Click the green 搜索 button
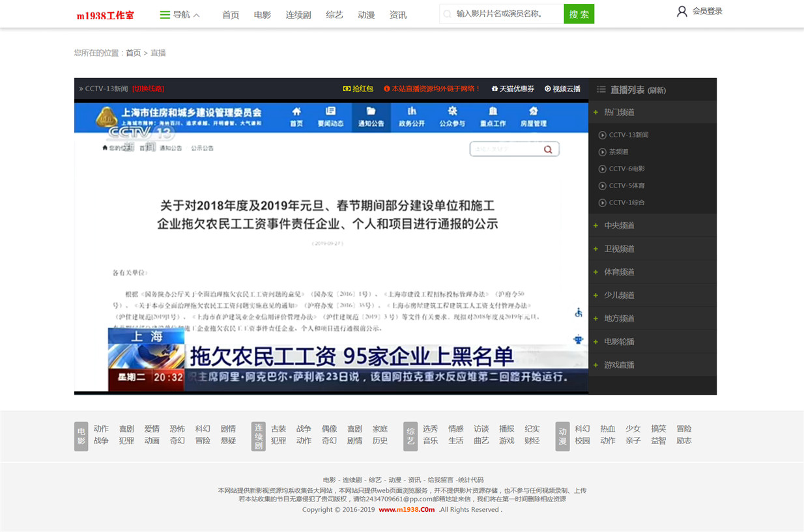The image size is (804, 532). coord(579,14)
